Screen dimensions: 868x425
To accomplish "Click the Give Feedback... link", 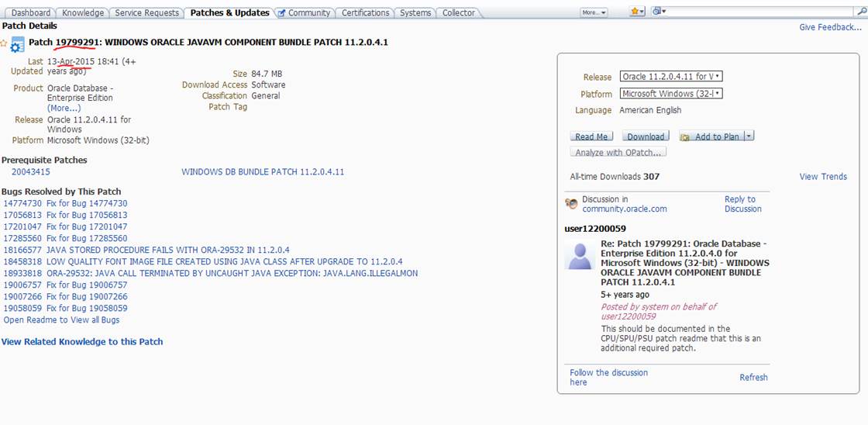I will tap(830, 27).
